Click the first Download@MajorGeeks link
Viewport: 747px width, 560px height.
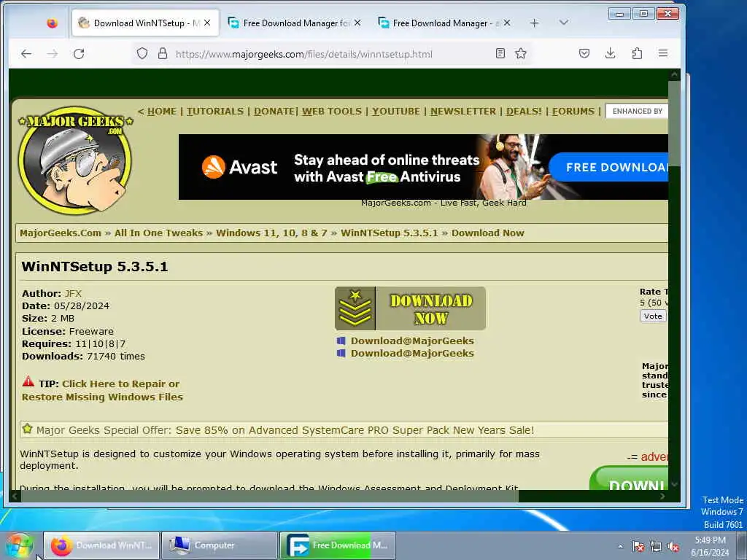pyautogui.click(x=412, y=341)
